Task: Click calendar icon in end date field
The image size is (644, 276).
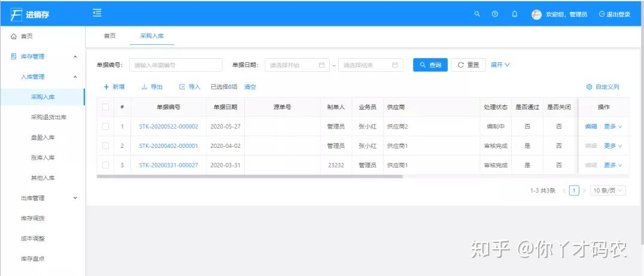Action: click(x=394, y=65)
